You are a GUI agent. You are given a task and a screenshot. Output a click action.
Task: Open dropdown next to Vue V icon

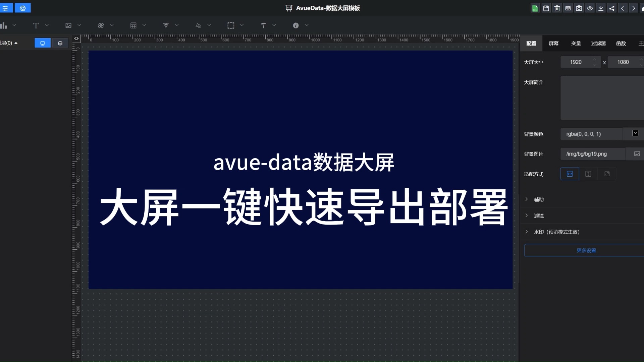pos(177,25)
